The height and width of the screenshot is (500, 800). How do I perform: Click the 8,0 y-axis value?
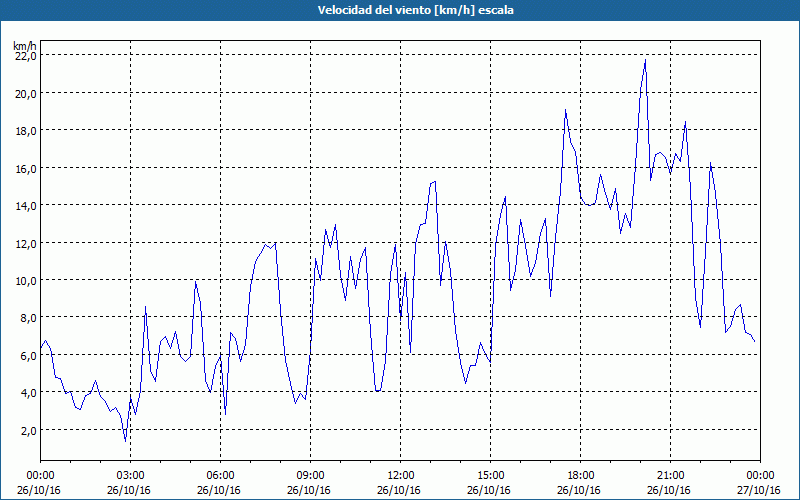(28, 318)
